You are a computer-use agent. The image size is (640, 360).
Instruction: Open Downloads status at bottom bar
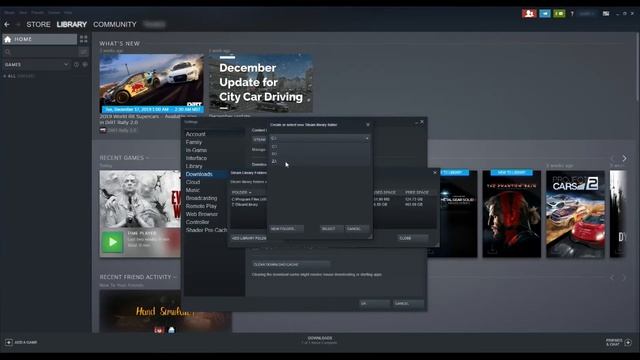320,340
